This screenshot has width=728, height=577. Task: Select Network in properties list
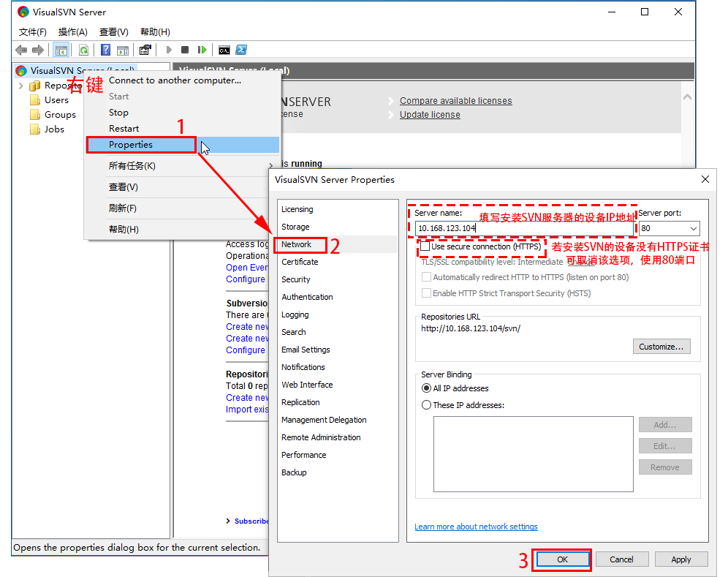coord(337,244)
